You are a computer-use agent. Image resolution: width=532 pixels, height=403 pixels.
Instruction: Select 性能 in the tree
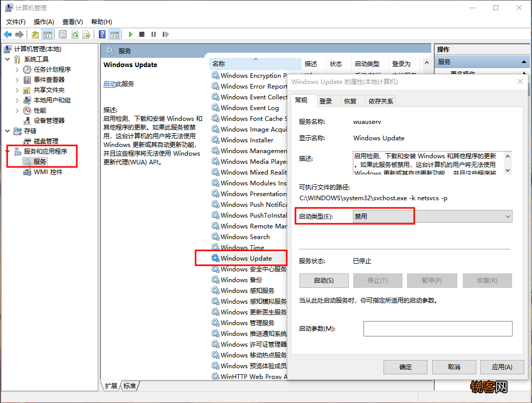click(40, 110)
